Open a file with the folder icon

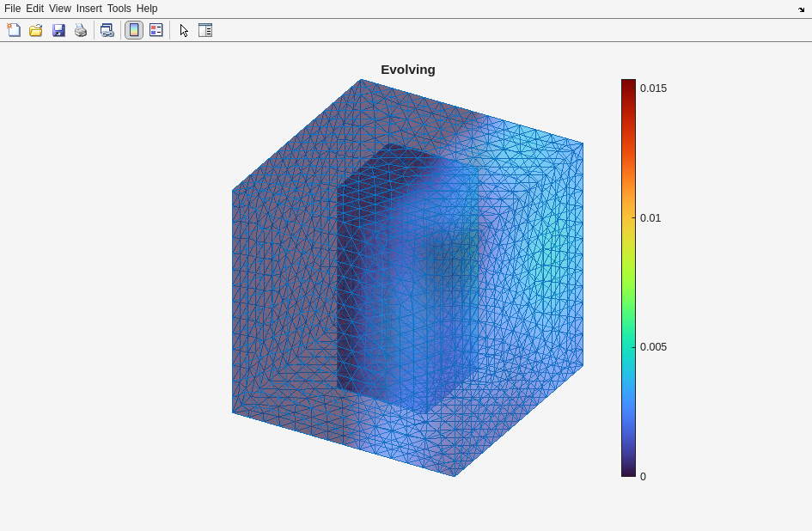(36, 30)
